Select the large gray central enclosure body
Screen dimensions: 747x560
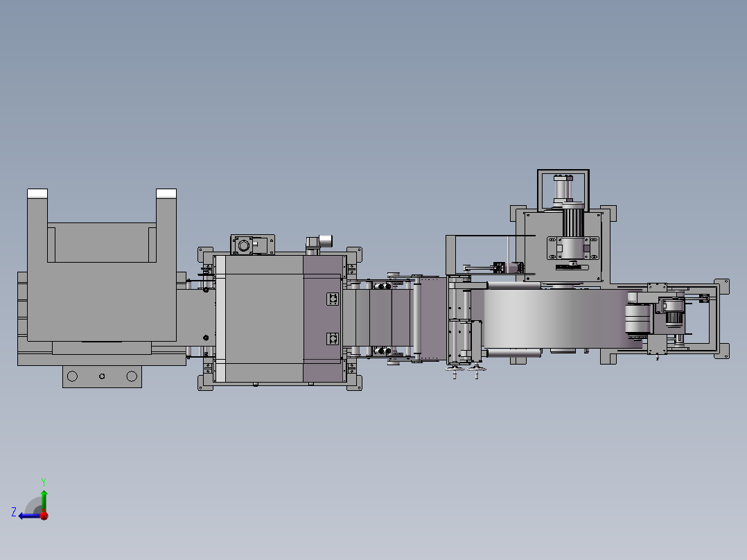pos(264,319)
